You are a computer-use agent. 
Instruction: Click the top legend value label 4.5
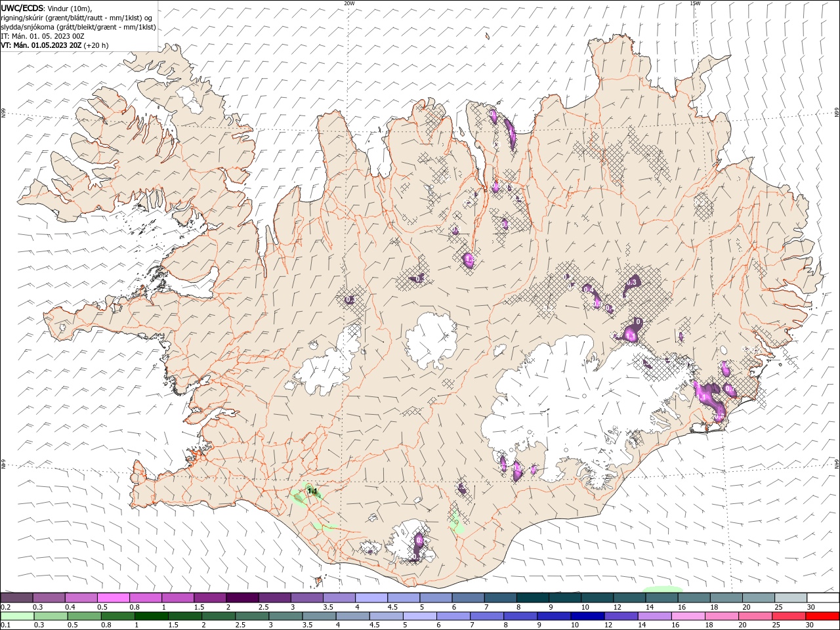[x=392, y=607]
